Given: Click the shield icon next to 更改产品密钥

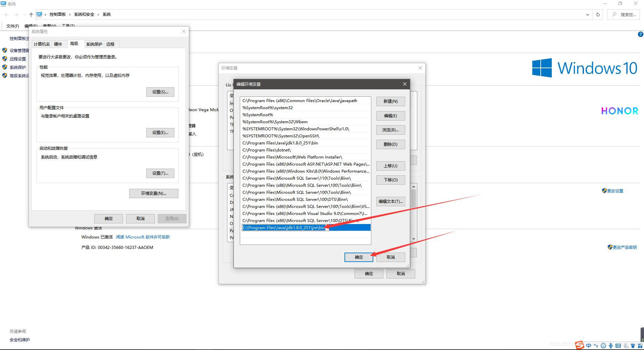Looking at the screenshot, I should 610,247.
